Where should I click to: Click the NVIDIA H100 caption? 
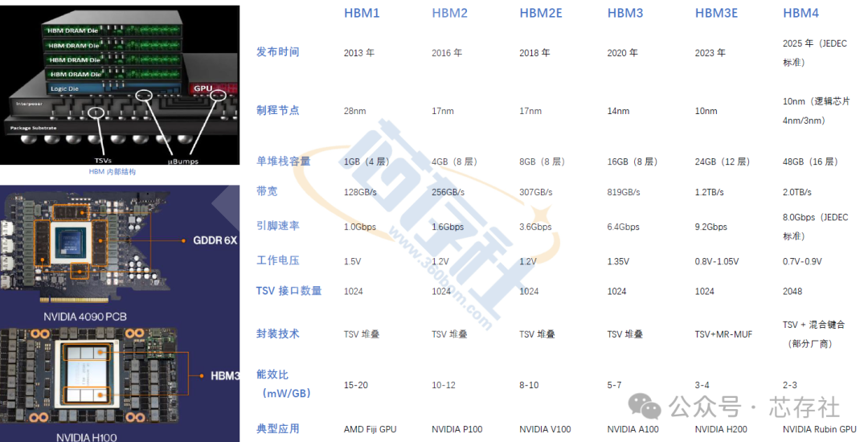pyautogui.click(x=86, y=437)
